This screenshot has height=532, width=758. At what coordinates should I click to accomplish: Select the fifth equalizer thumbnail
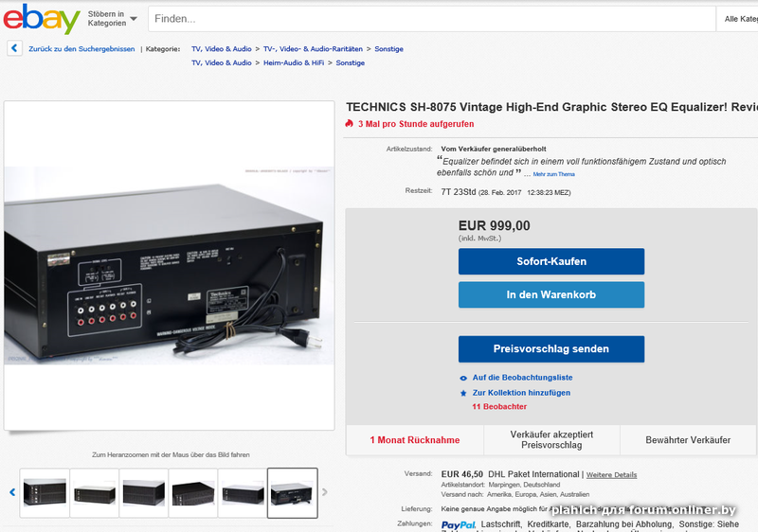(243, 493)
